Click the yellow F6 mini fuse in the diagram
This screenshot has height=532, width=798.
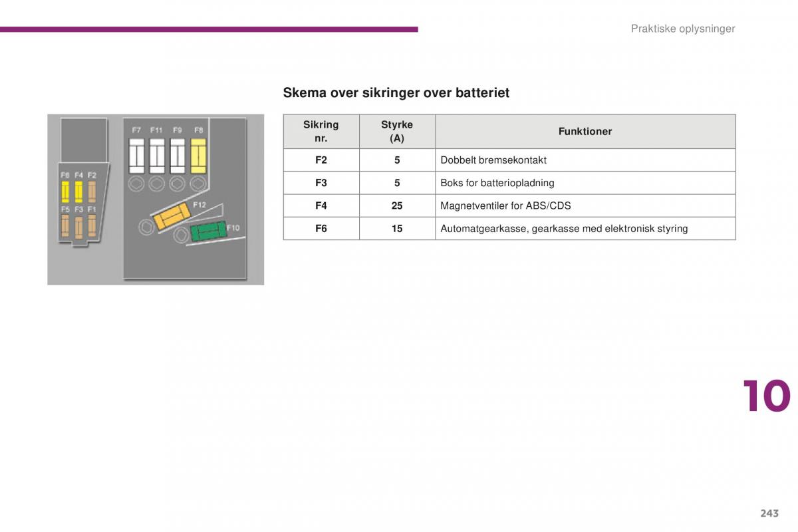point(65,192)
